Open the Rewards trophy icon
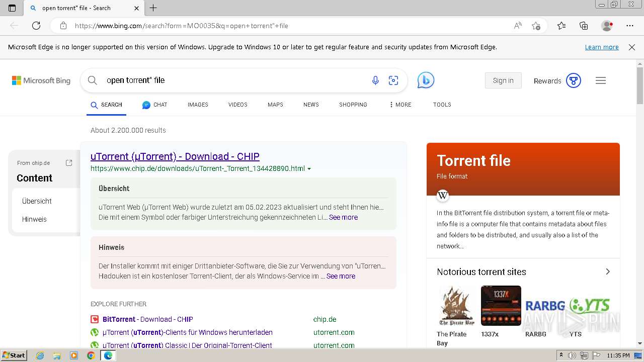The height and width of the screenshot is (362, 644). pyautogui.click(x=574, y=80)
